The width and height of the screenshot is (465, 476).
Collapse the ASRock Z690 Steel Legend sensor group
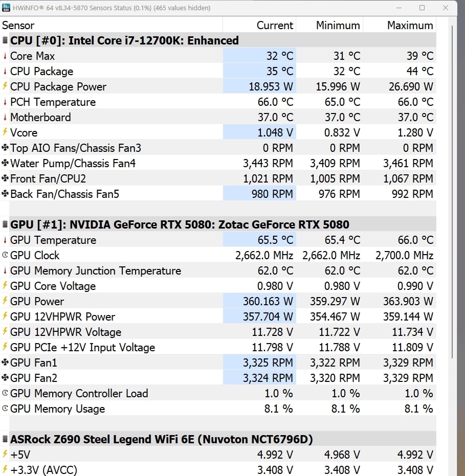(x=5, y=439)
